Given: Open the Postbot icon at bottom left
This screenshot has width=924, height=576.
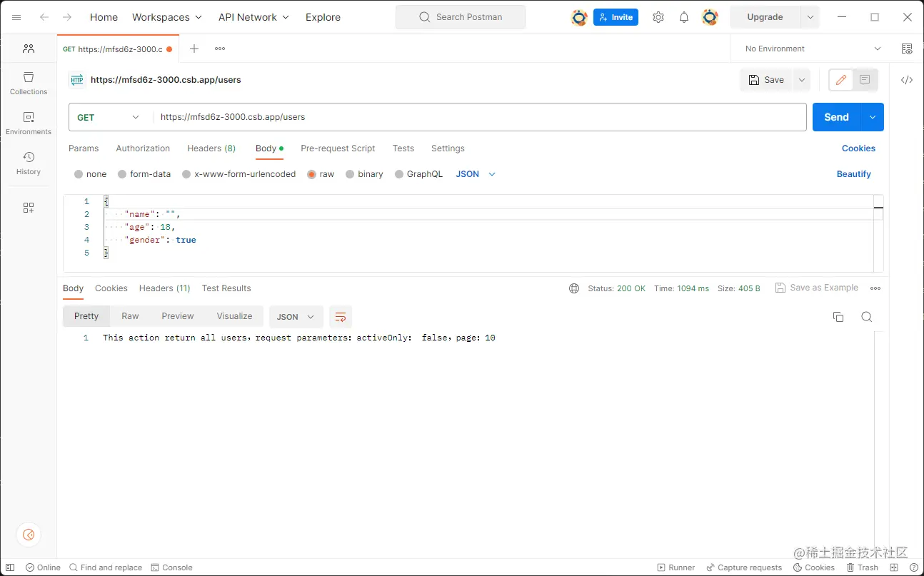Looking at the screenshot, I should [29, 535].
